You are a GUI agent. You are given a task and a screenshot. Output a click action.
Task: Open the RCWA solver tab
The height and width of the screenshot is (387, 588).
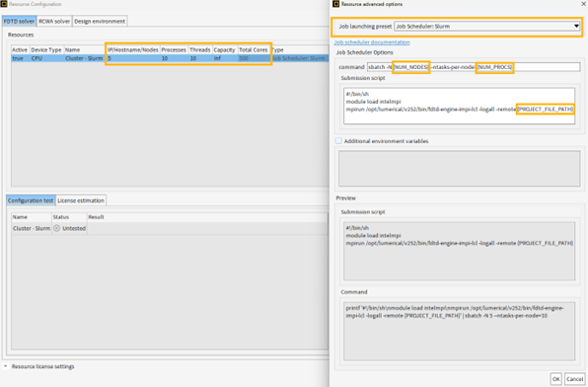54,22
